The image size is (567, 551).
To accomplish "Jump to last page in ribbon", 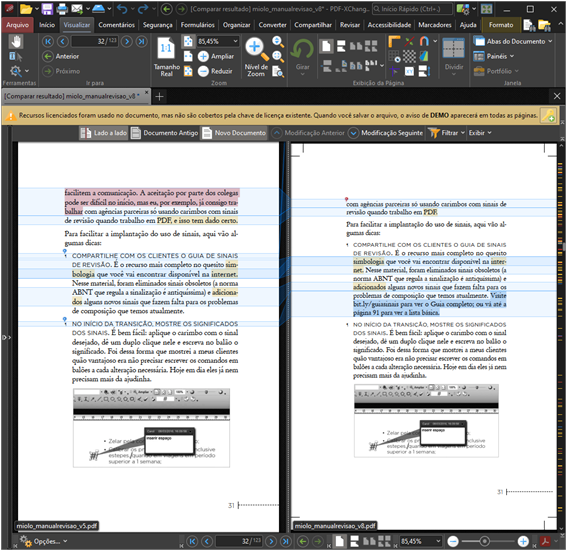I will point(141,42).
